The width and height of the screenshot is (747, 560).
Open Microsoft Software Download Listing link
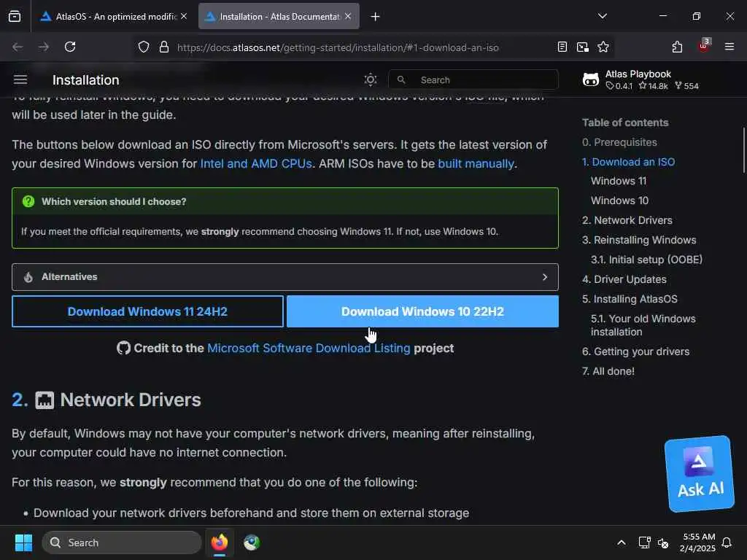[x=309, y=348]
